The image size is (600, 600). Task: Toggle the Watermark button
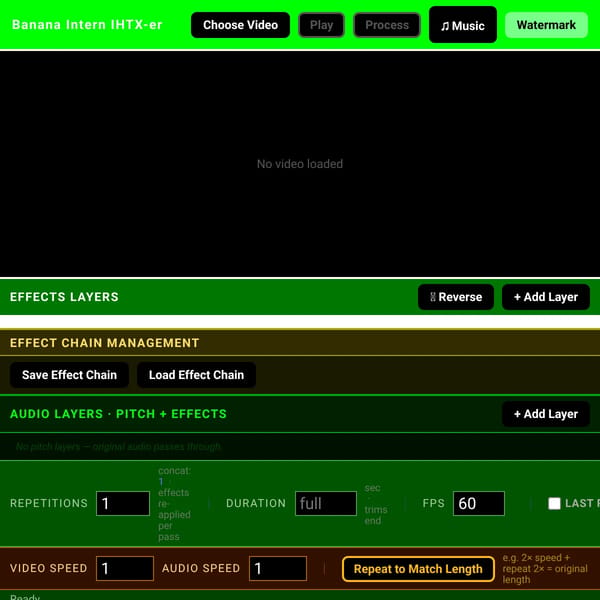pyautogui.click(x=546, y=25)
